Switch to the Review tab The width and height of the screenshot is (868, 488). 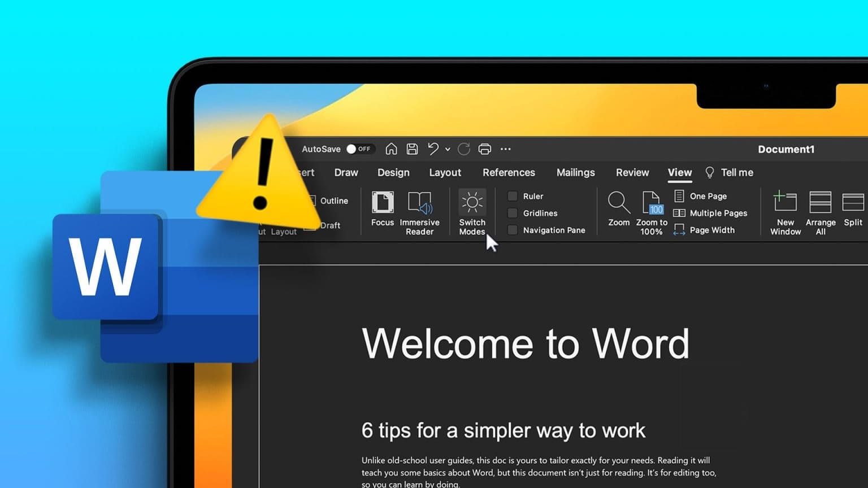pos(632,172)
